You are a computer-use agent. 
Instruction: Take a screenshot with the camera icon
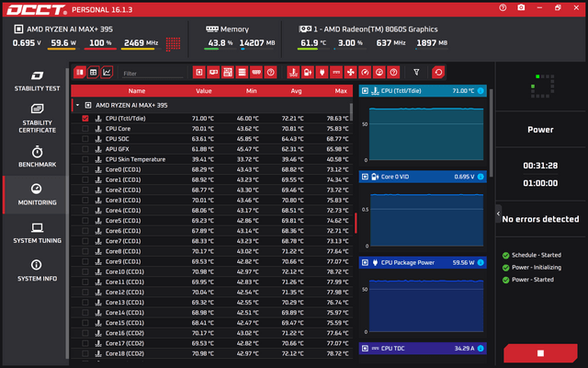click(x=521, y=7)
